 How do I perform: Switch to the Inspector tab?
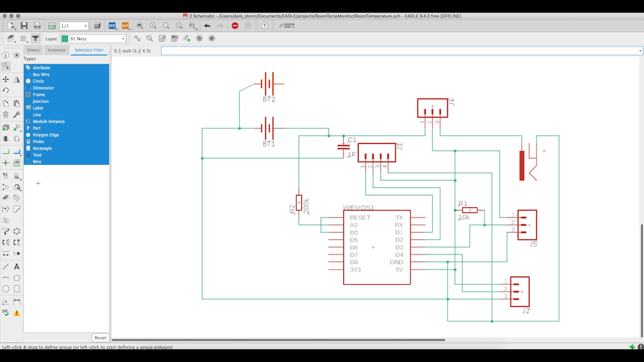(57, 50)
